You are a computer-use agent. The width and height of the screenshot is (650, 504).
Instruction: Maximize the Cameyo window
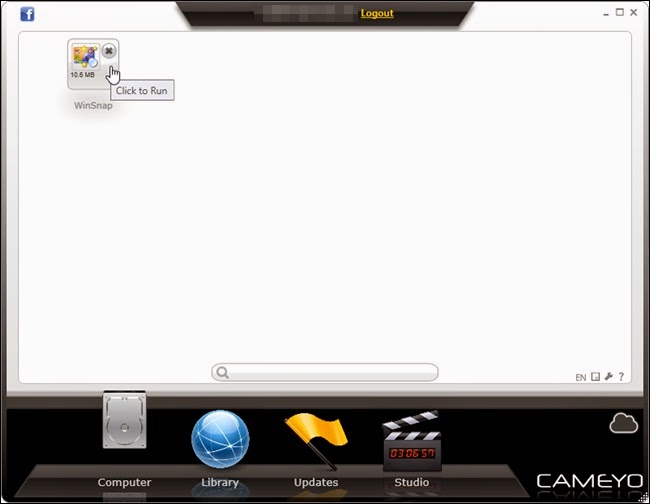click(620, 12)
